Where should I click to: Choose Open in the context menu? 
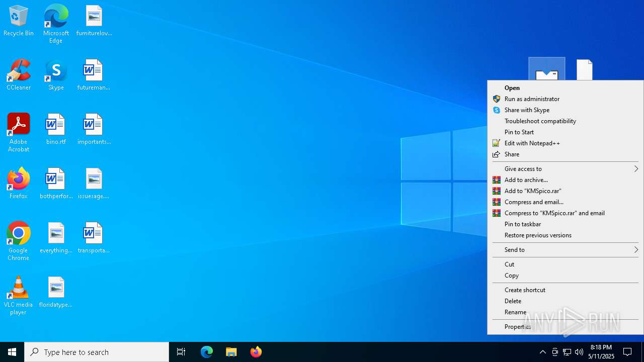(x=566, y=88)
